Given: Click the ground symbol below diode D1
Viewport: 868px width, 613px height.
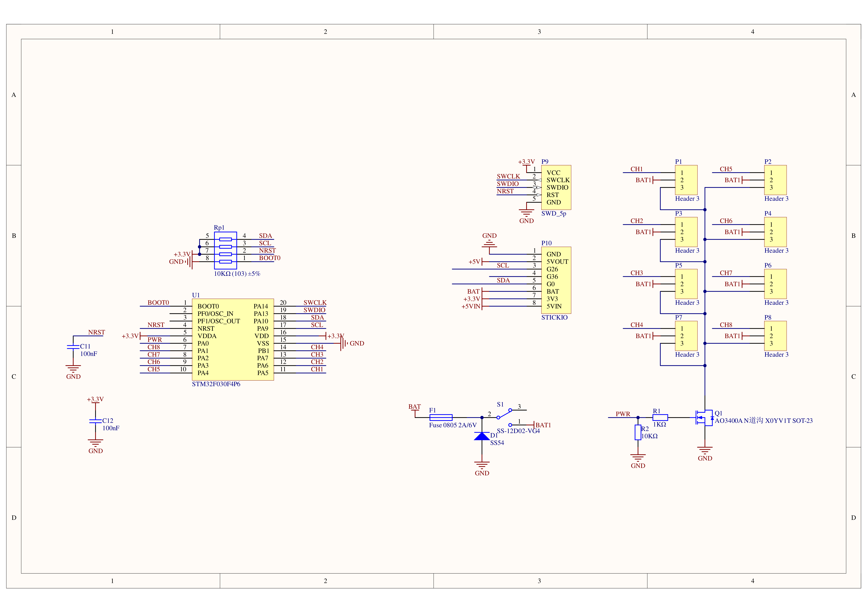Looking at the screenshot, I should [x=482, y=465].
